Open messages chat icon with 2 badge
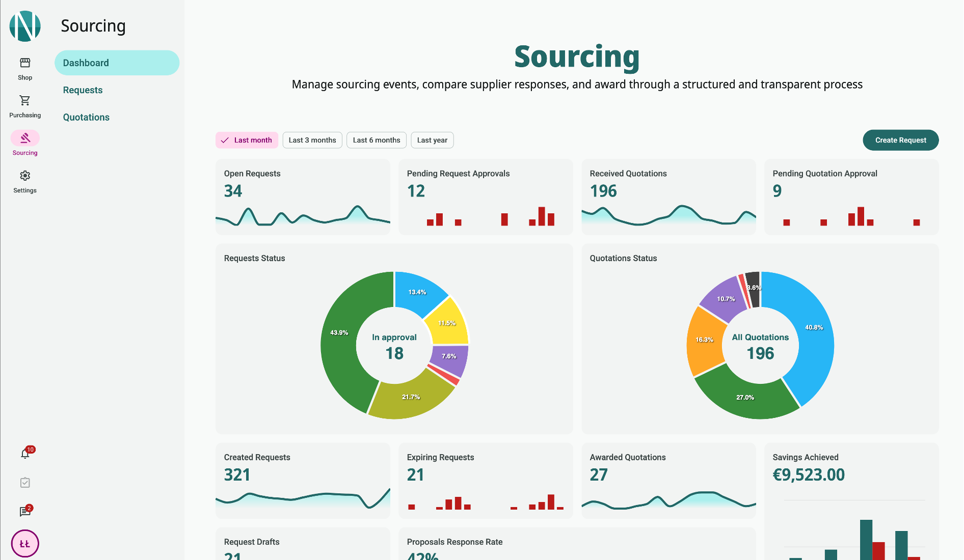The width and height of the screenshot is (964, 560). click(25, 512)
